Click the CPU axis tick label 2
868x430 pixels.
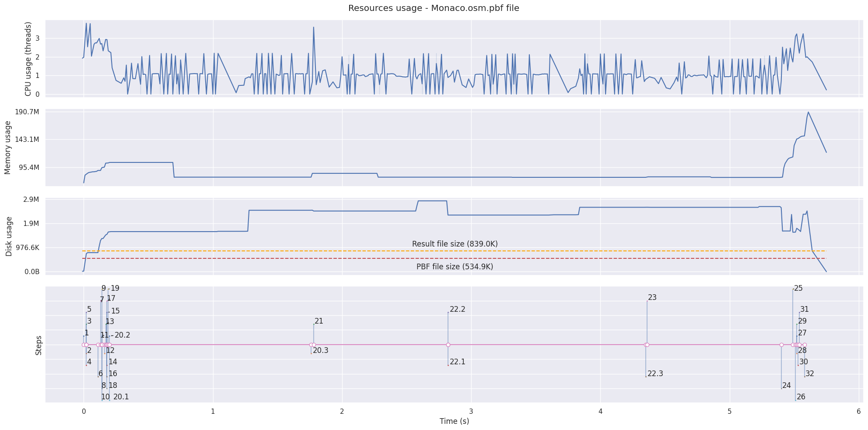(x=38, y=57)
